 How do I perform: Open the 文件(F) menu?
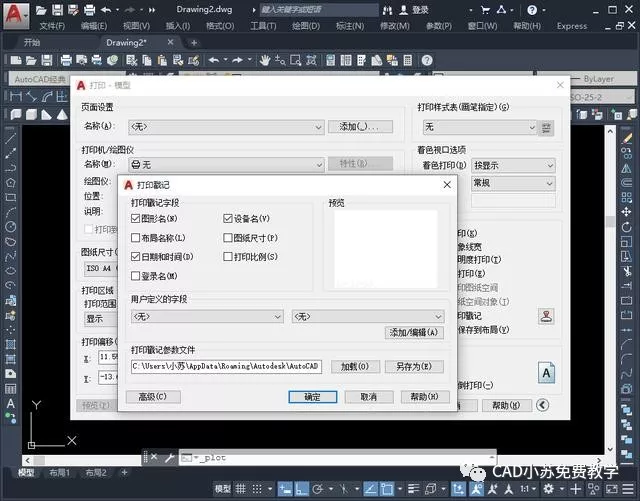(x=52, y=26)
